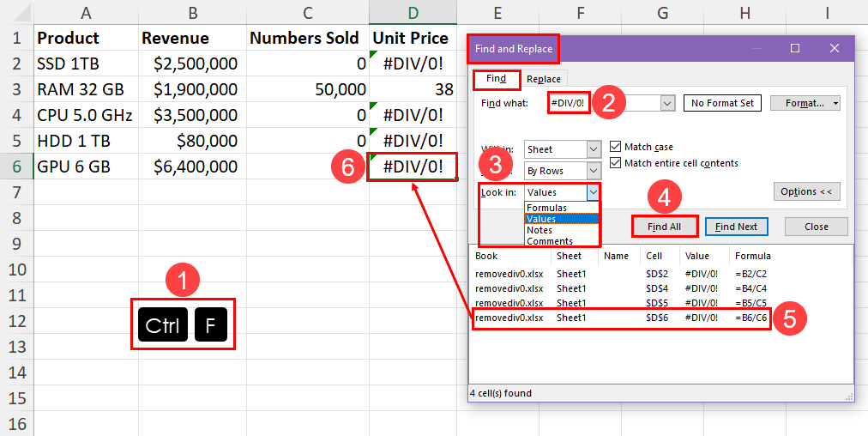The image size is (868, 436).
Task: Click the Cell results column header
Action: coord(660,256)
